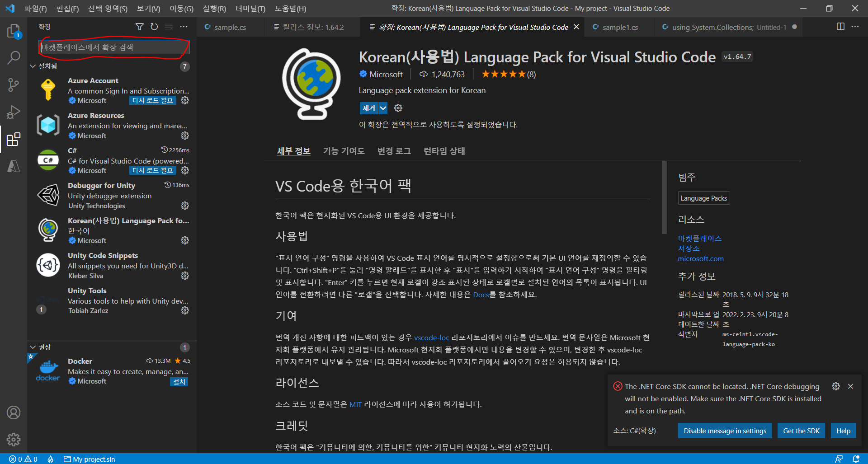Open manage gear for Azure Resources extension
Image resolution: width=868 pixels, height=464 pixels.
[x=185, y=136]
